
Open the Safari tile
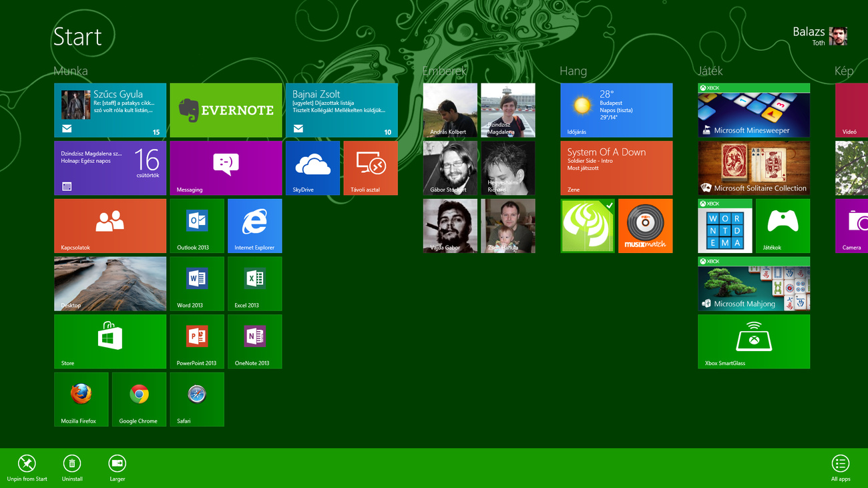click(x=197, y=399)
